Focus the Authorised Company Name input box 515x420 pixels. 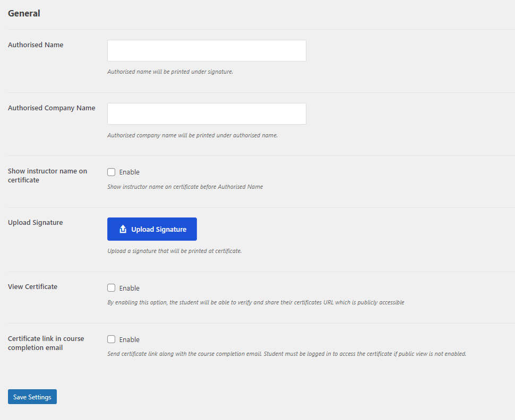[207, 114]
